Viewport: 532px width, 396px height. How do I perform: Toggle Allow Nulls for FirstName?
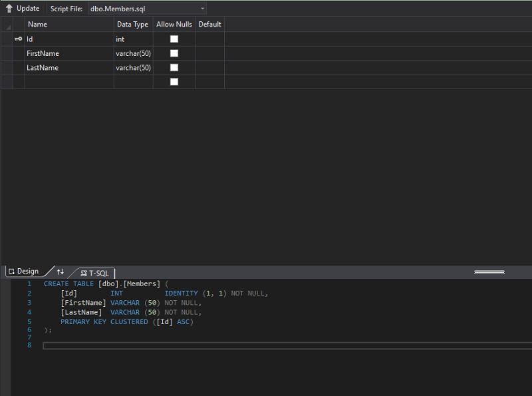coord(174,53)
